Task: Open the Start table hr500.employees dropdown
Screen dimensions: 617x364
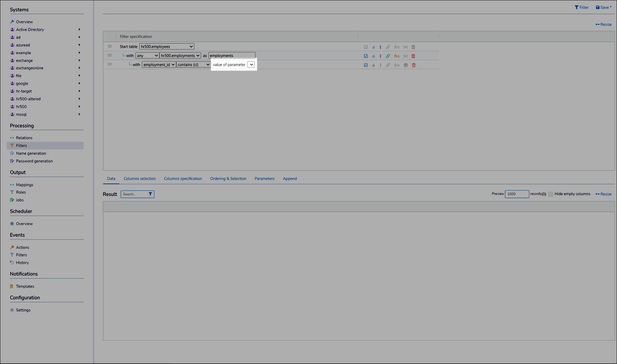Action: [x=166, y=47]
